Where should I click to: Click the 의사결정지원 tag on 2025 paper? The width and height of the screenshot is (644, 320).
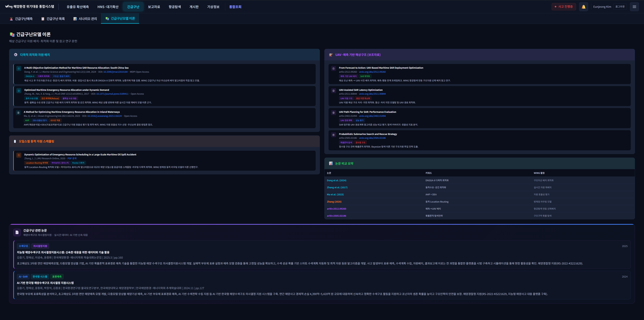click(40, 246)
